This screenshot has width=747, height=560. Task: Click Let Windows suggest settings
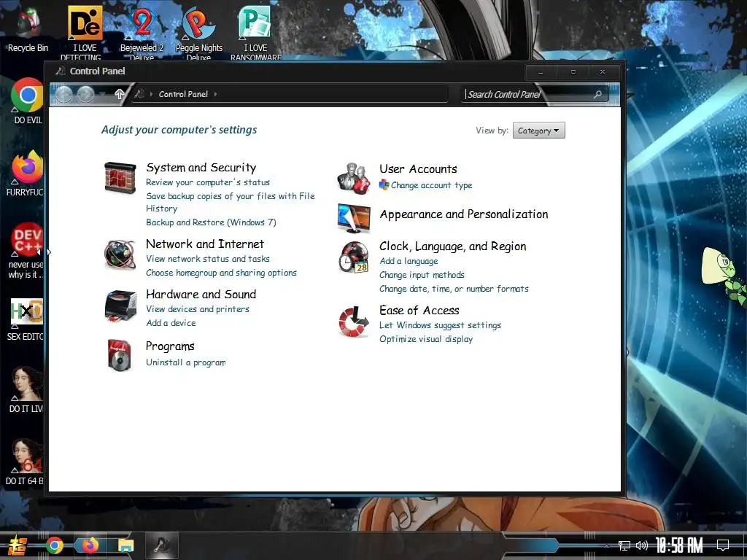440,325
